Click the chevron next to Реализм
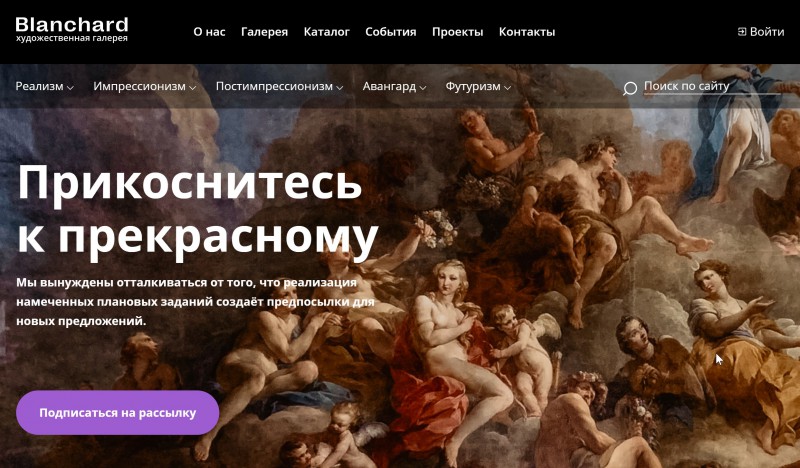800x468 pixels. [x=70, y=88]
